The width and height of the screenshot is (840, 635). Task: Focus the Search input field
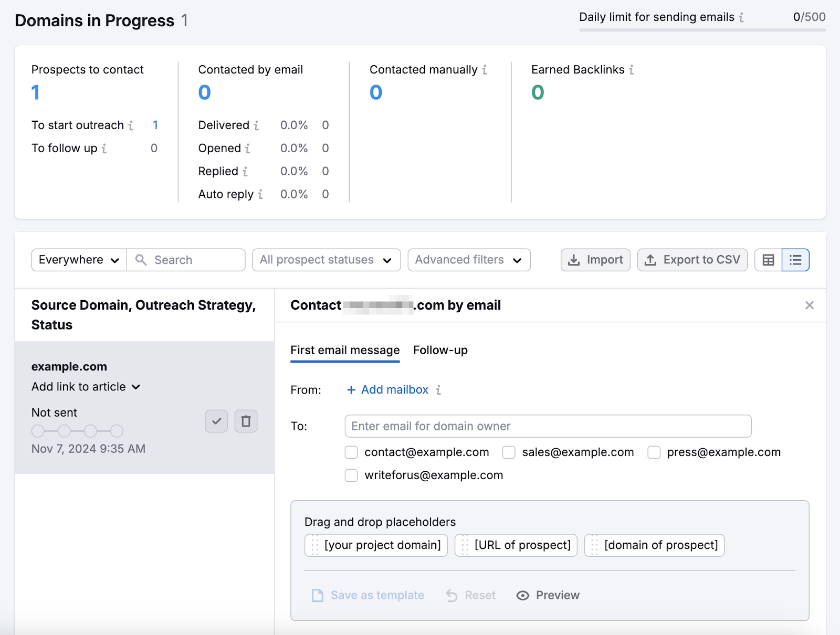click(x=186, y=260)
